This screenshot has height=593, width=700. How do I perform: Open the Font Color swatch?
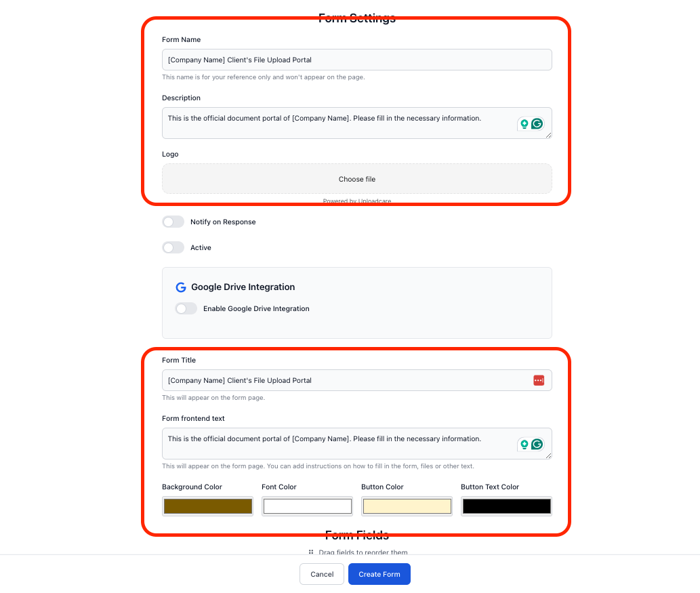pyautogui.click(x=308, y=506)
